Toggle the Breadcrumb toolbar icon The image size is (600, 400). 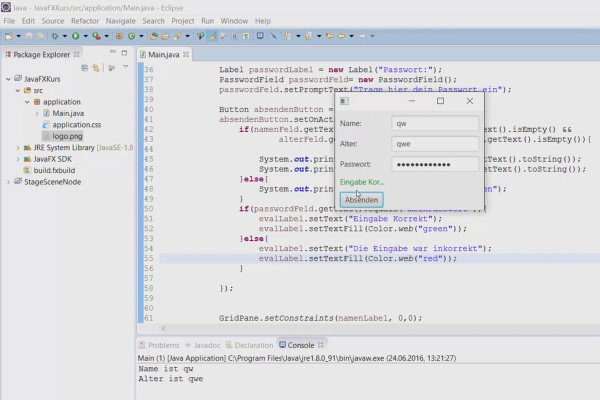[x=201, y=36]
